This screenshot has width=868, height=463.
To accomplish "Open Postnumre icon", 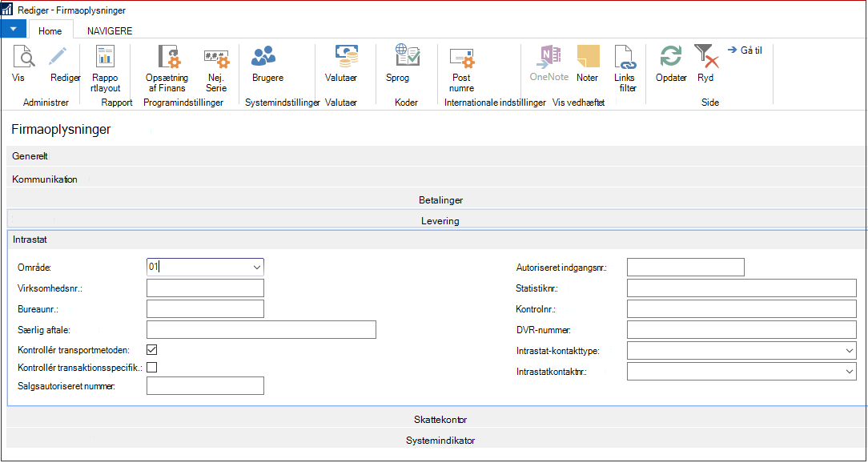I will (461, 58).
